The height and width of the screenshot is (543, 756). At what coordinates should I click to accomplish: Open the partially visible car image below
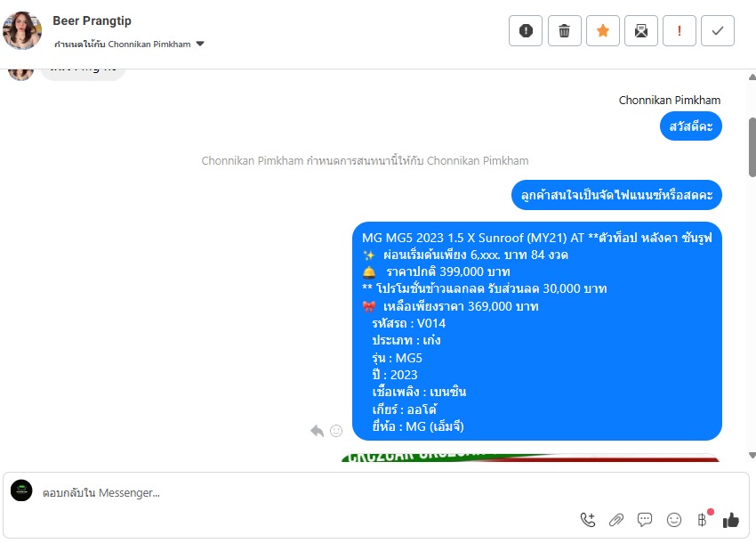pos(530,457)
